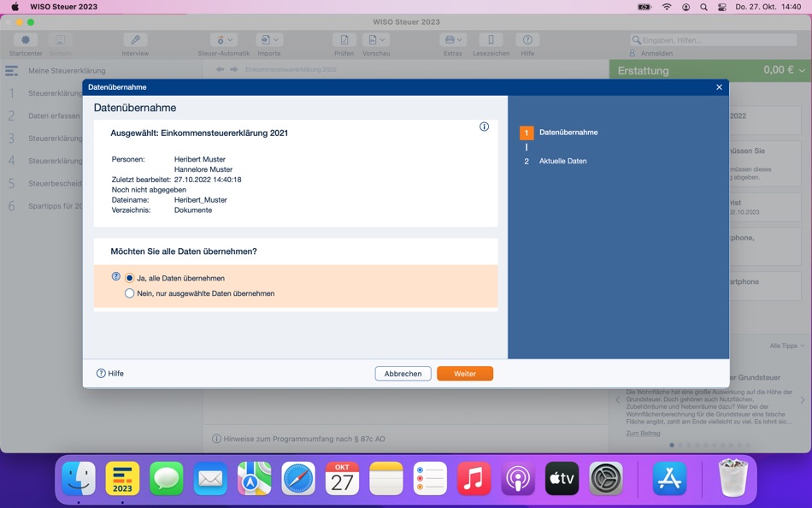Close the Datenübernahme dialog

(x=719, y=87)
